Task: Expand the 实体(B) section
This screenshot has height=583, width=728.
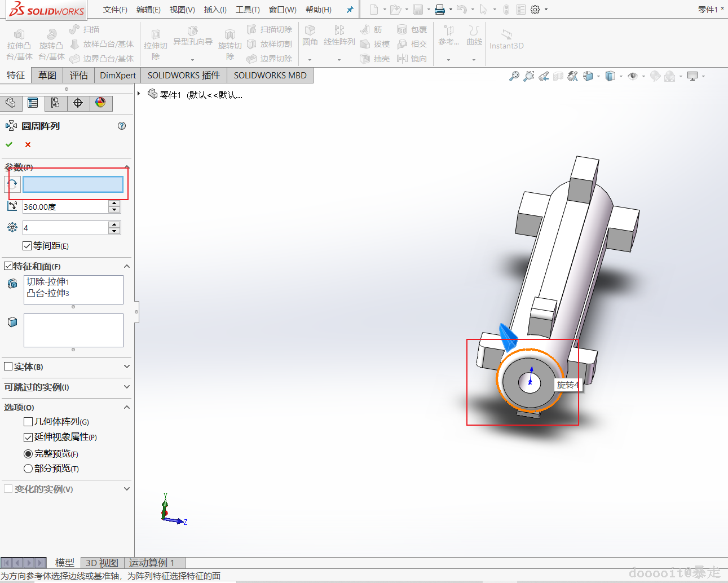Action: 126,366
